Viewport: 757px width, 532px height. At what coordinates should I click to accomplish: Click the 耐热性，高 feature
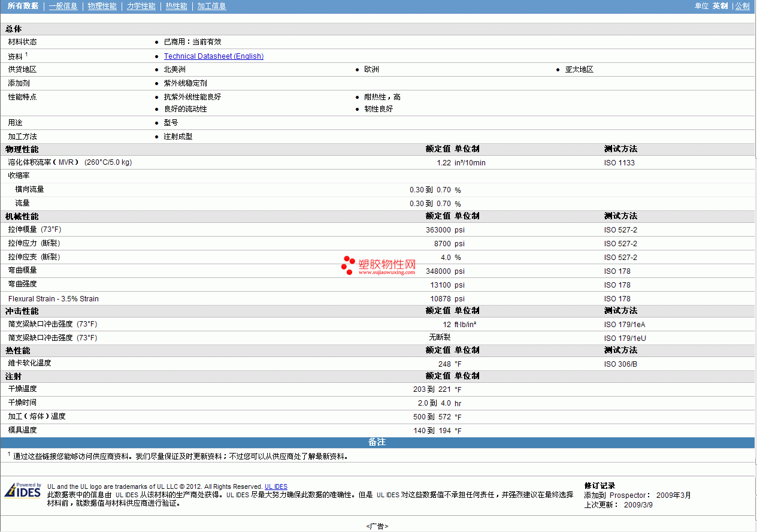tap(382, 97)
